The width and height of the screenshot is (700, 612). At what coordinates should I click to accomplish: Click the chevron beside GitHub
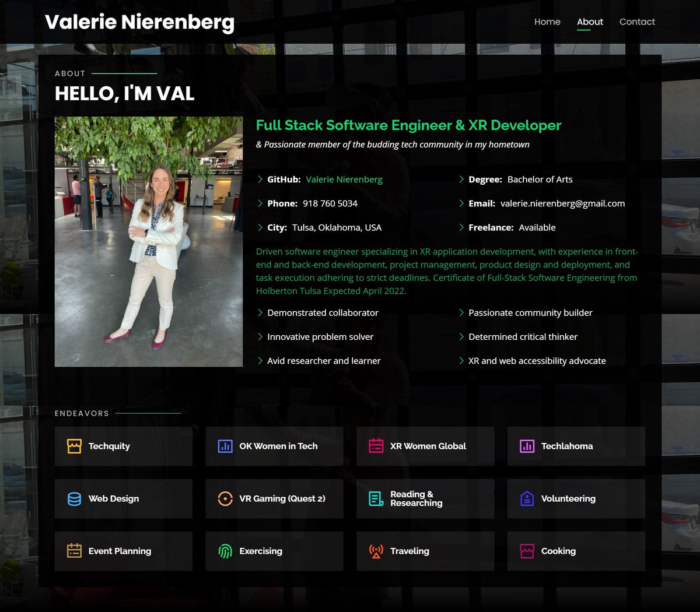260,180
